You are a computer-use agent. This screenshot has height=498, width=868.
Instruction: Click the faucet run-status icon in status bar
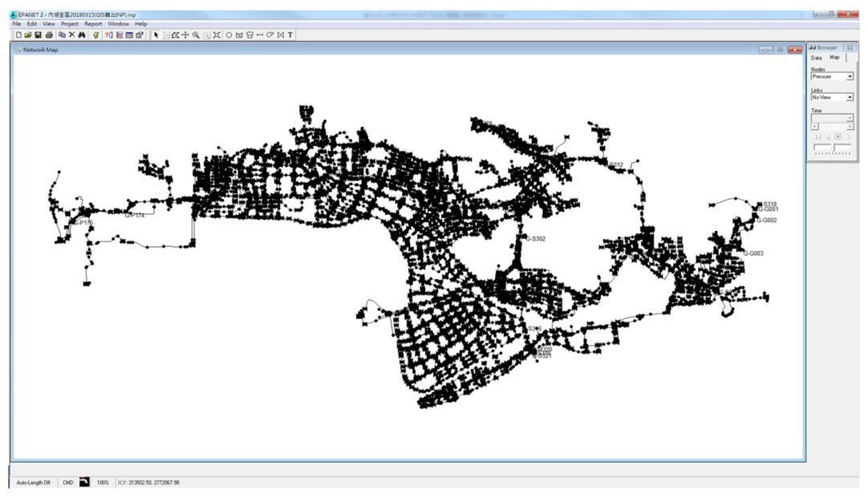pyautogui.click(x=84, y=482)
